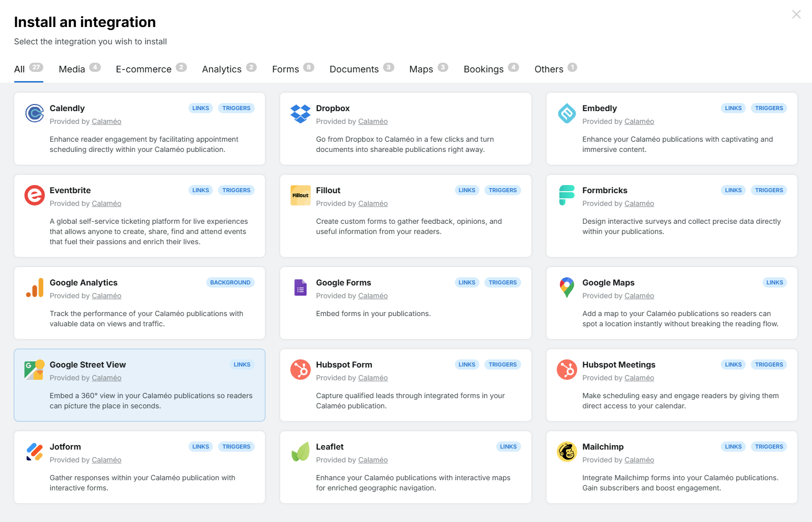Select the Formbricks integration title

point(605,190)
